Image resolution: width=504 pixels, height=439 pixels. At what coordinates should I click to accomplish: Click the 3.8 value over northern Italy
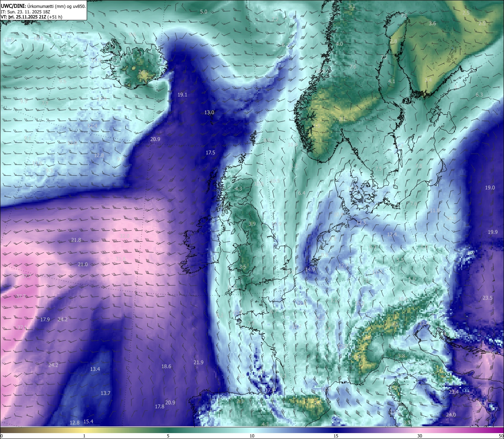pyautogui.click(x=401, y=356)
